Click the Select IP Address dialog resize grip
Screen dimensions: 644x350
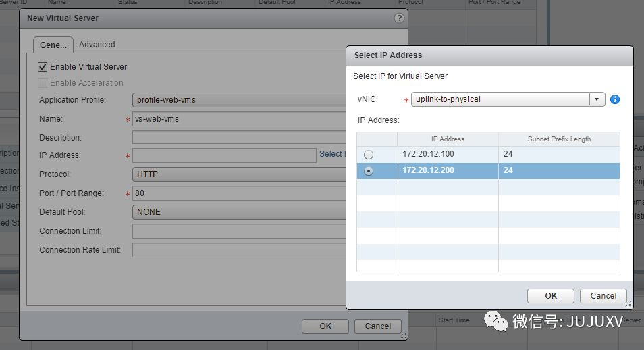[x=628, y=305]
